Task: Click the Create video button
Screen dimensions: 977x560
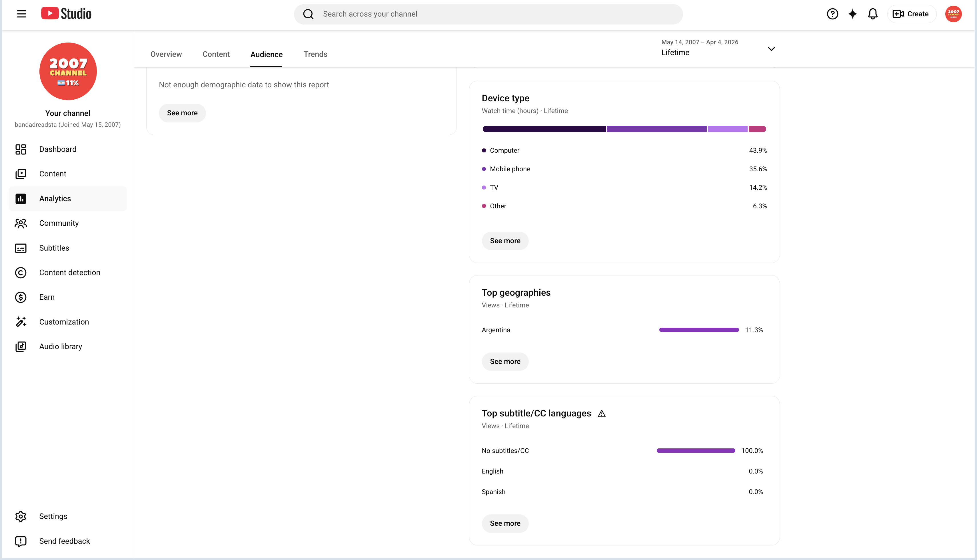Action: coord(911,14)
